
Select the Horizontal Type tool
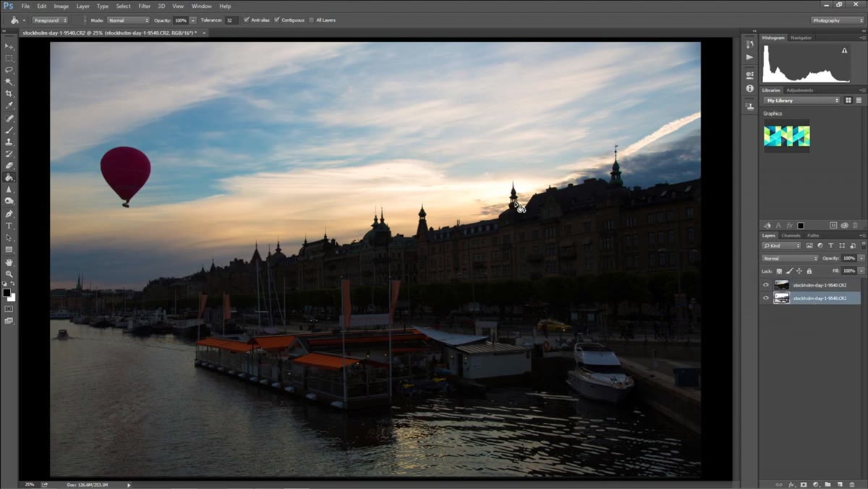(x=9, y=226)
